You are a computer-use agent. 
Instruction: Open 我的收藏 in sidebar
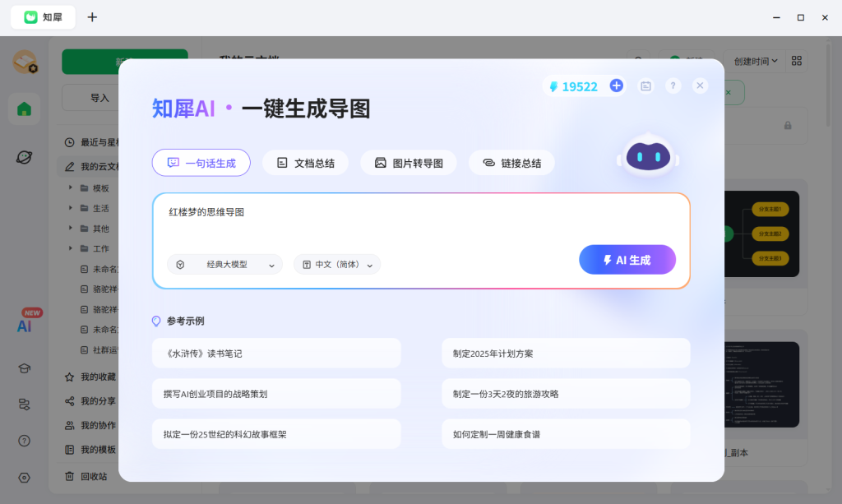click(x=90, y=377)
